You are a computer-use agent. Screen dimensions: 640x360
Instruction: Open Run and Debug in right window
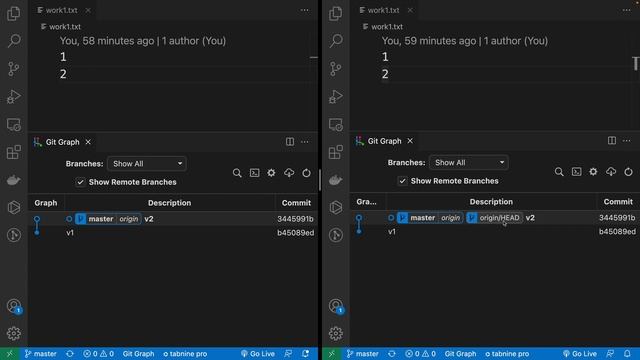[x=336, y=97]
